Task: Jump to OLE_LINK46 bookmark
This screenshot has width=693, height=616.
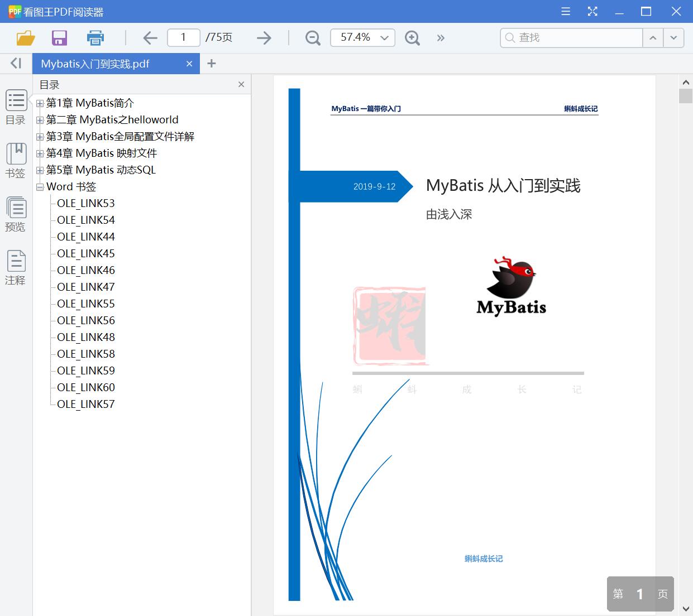Action: tap(86, 271)
